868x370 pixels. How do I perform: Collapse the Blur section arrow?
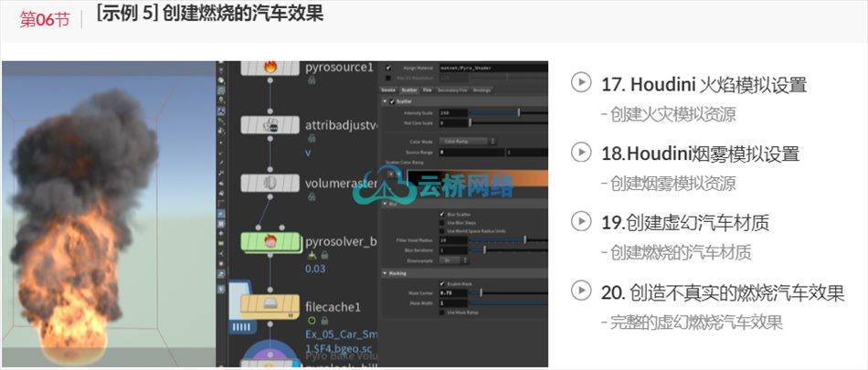tap(385, 204)
